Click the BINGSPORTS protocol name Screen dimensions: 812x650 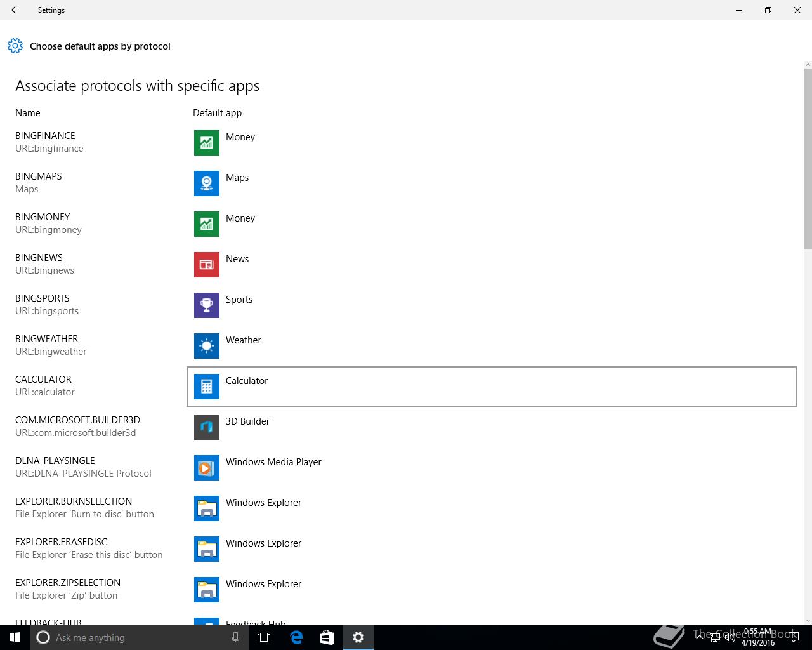click(43, 298)
